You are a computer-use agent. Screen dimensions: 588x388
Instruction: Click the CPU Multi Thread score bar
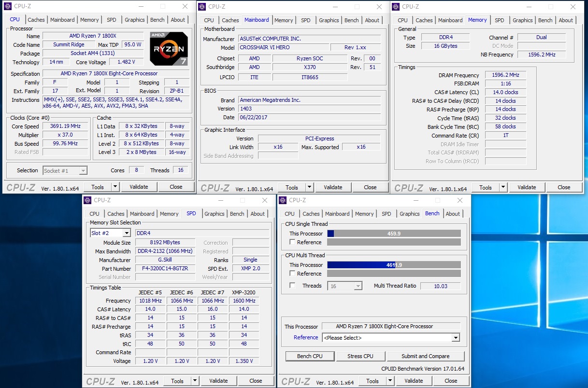click(x=394, y=265)
